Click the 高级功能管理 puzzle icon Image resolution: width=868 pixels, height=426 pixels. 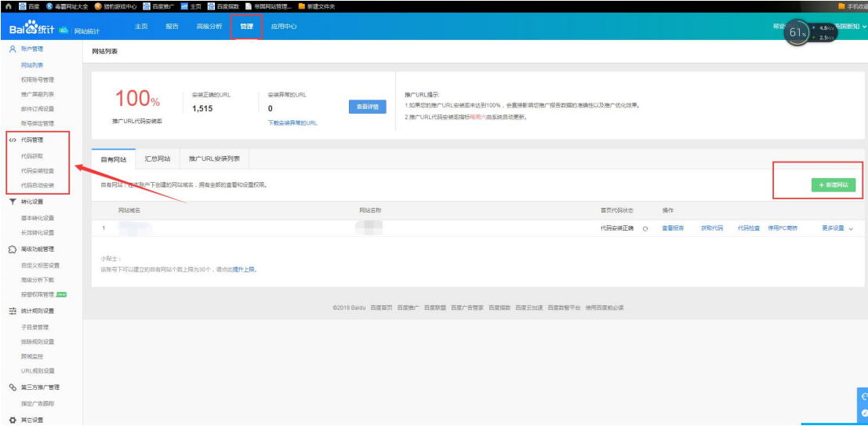(x=13, y=249)
